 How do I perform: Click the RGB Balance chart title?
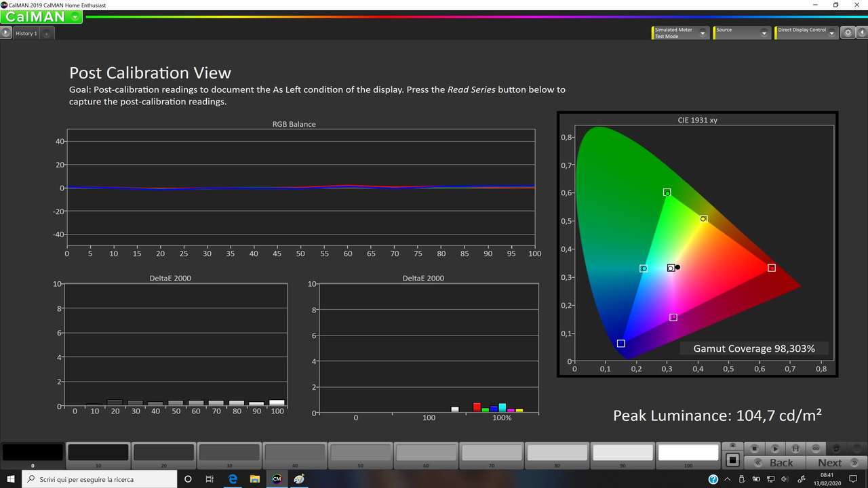point(294,124)
